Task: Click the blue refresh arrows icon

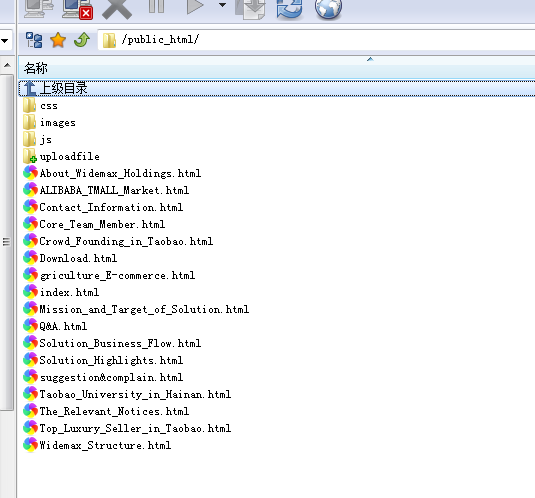Action: [289, 9]
